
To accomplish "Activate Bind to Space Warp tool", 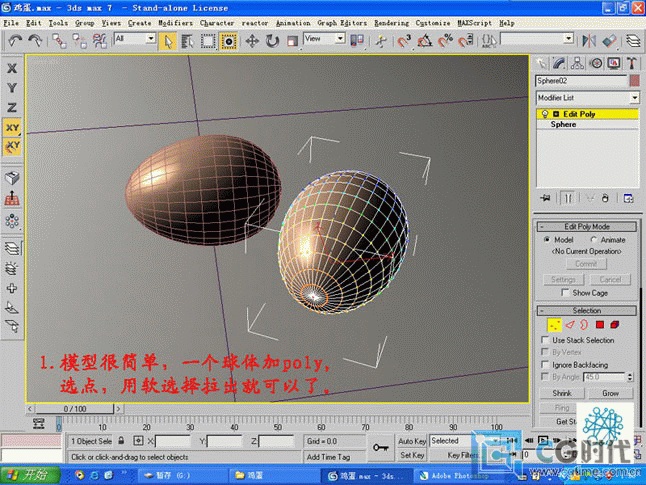I will point(100,41).
